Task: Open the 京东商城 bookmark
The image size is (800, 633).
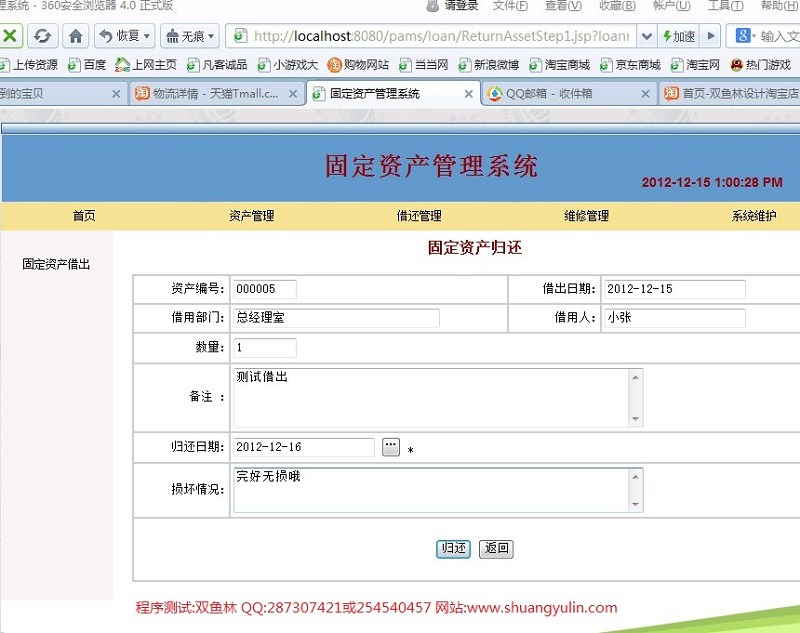Action: [630, 65]
